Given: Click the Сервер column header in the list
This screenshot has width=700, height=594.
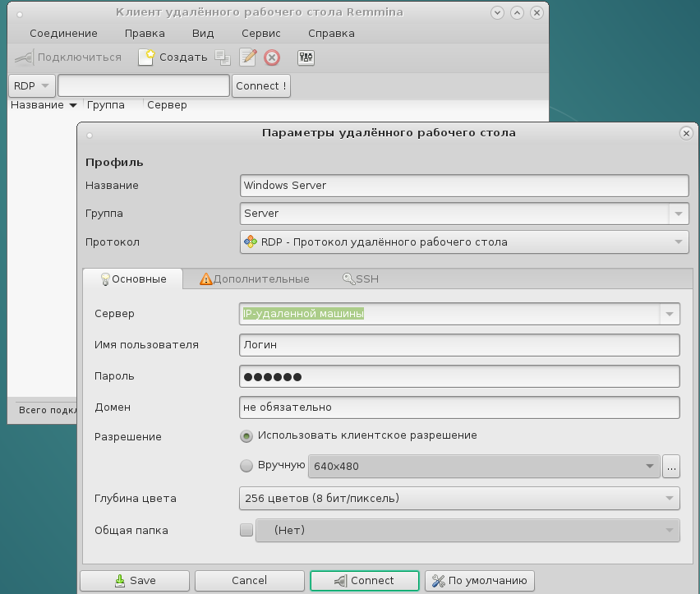Looking at the screenshot, I should 167,105.
